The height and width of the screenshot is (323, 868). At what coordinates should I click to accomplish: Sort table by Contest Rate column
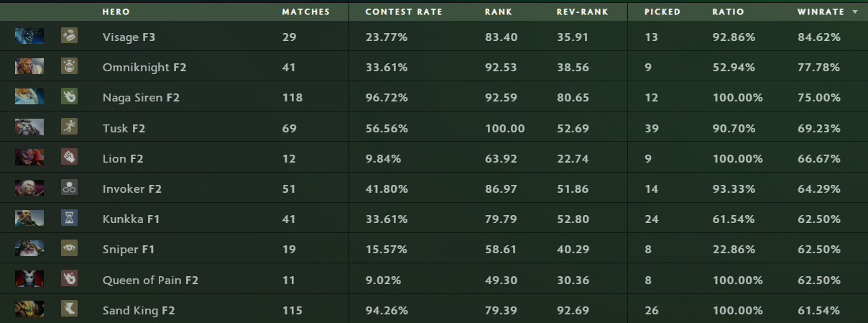pos(403,12)
